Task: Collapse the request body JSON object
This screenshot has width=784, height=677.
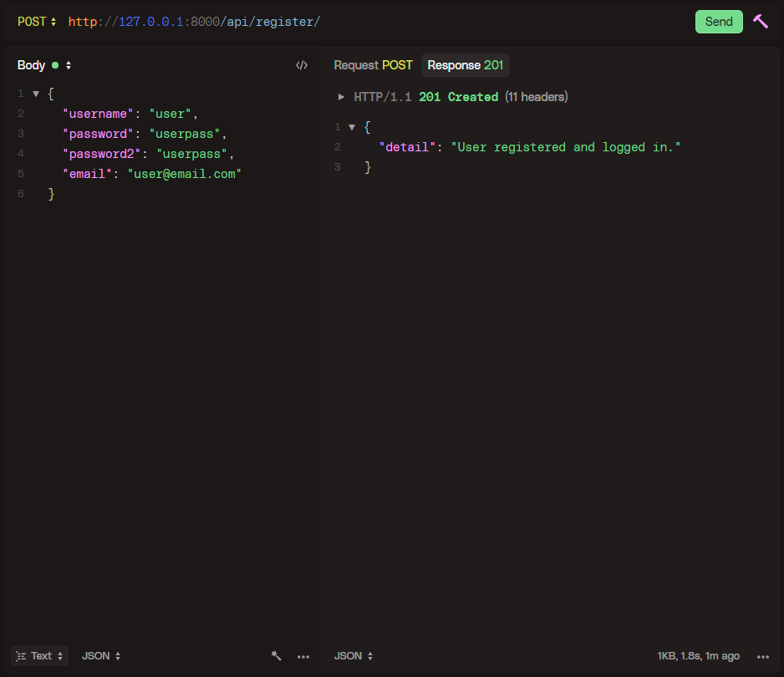Action: click(x=36, y=94)
